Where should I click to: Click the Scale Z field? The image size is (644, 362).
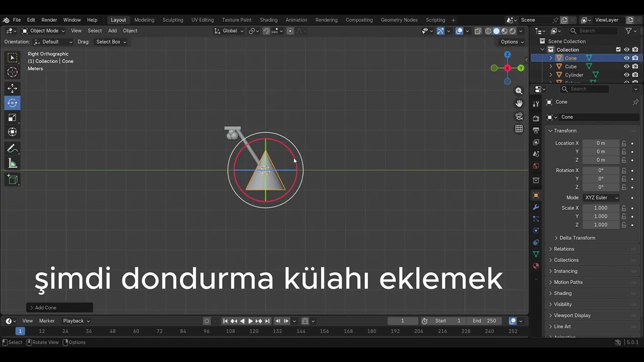601,225
